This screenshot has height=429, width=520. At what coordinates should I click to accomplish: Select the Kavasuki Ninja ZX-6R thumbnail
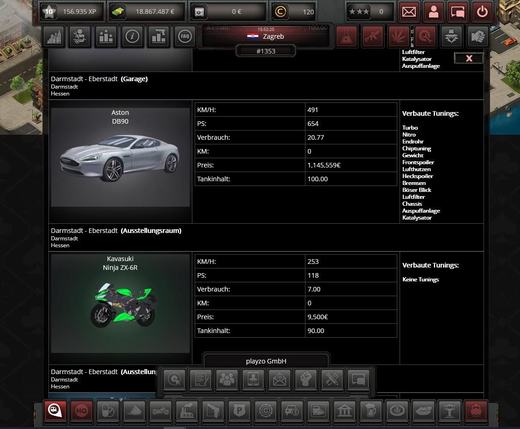120,304
